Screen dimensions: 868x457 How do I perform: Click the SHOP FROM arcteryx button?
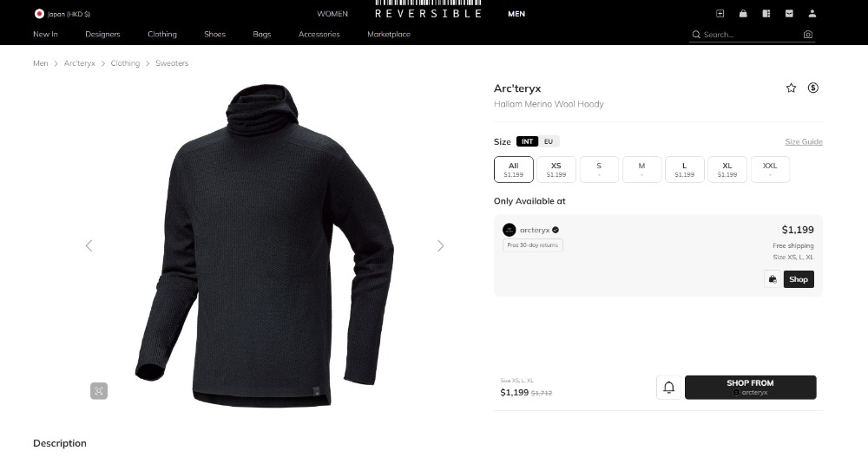tap(750, 388)
